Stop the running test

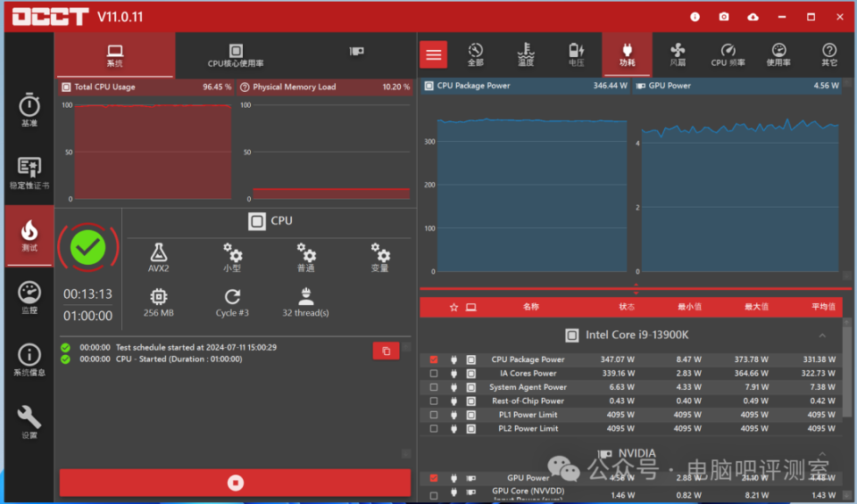235,483
